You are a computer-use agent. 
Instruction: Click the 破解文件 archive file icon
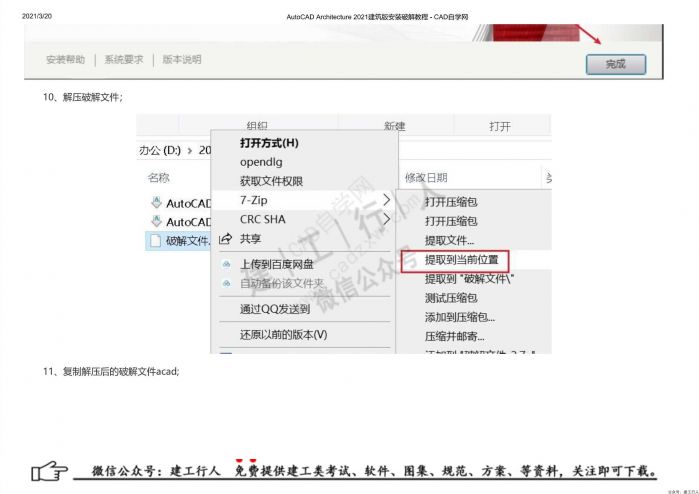point(156,241)
